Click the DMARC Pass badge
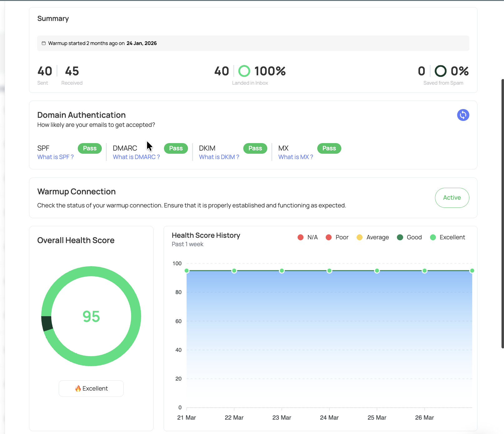The height and width of the screenshot is (434, 504). pyautogui.click(x=176, y=148)
